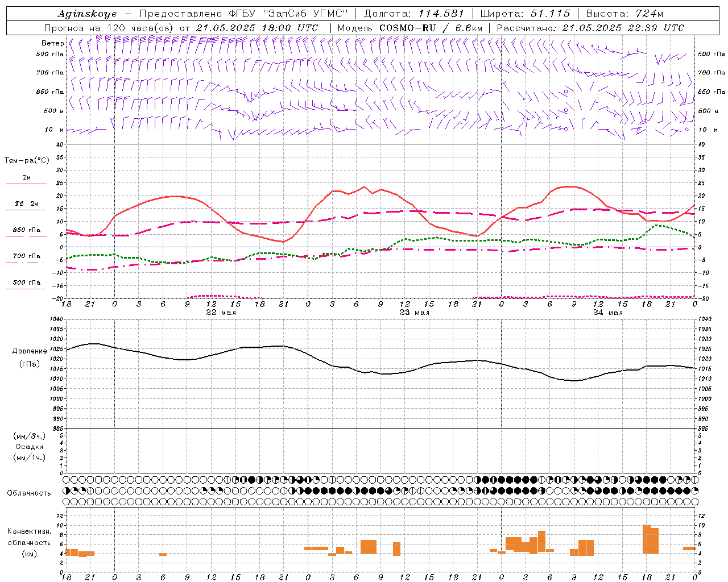
Task: Click the "24 мая" date label under temperature chart
Action: pos(607,313)
